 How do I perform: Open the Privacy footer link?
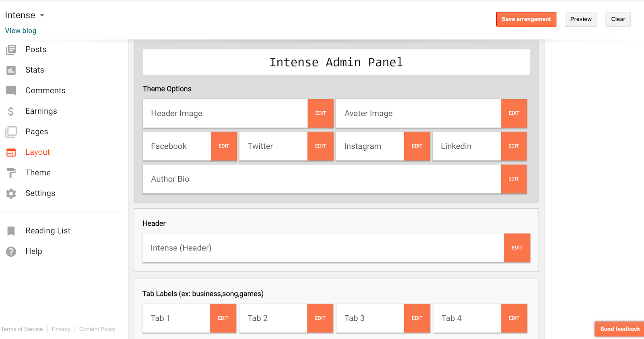click(x=61, y=329)
